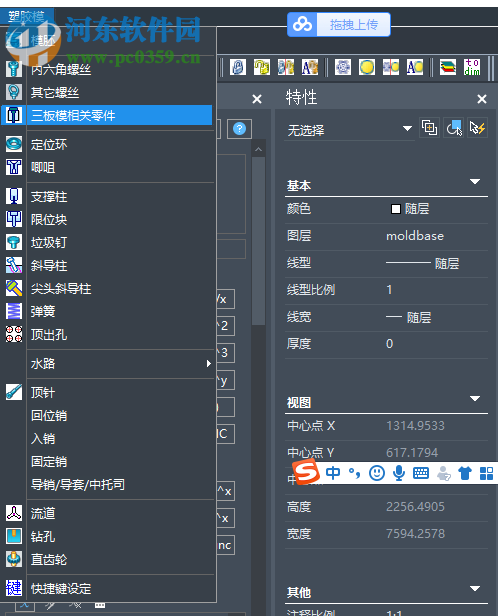
Task: Click the skin shirt icon on IME bar
Action: coord(465,473)
